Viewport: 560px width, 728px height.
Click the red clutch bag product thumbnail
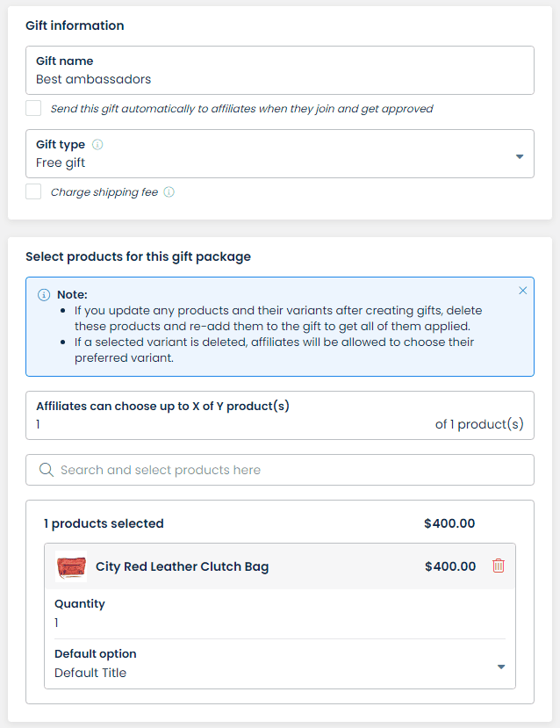71,566
